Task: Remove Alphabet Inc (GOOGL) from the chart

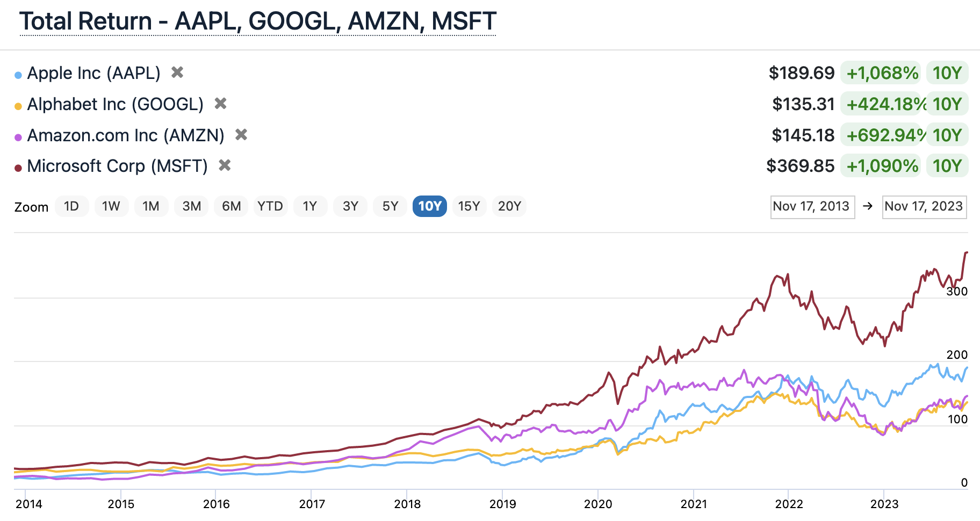Action: [220, 104]
